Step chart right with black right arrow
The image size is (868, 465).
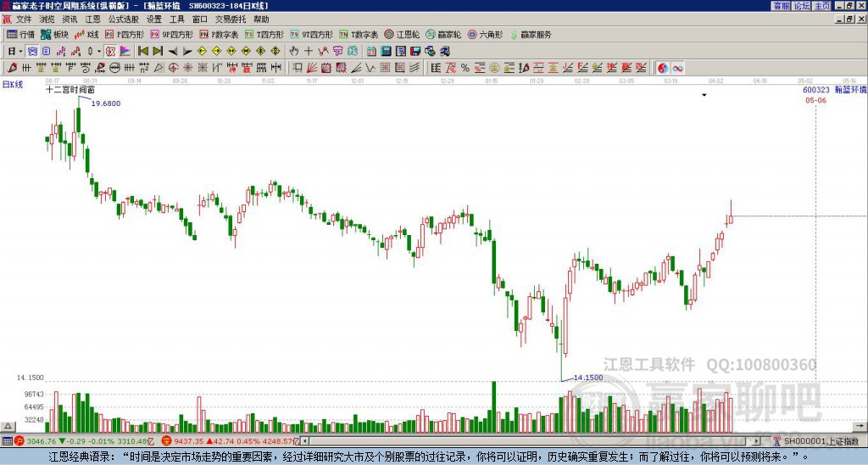pyautogui.click(x=187, y=52)
